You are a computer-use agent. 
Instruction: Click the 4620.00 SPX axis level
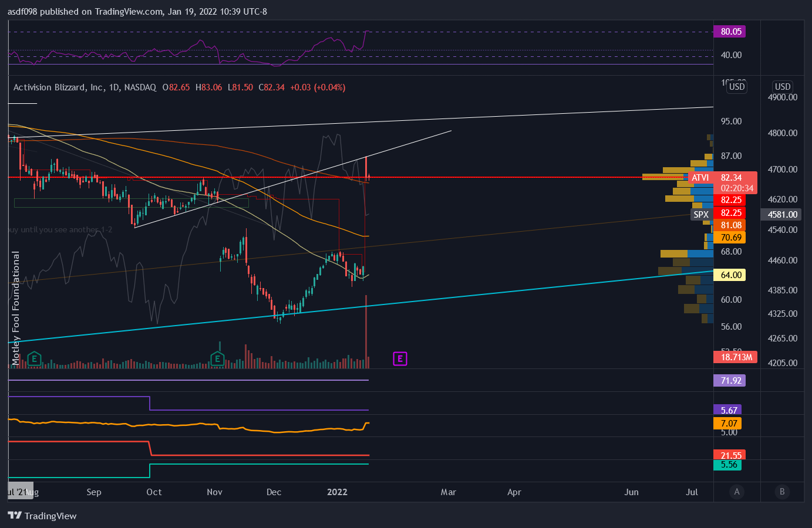pos(783,199)
